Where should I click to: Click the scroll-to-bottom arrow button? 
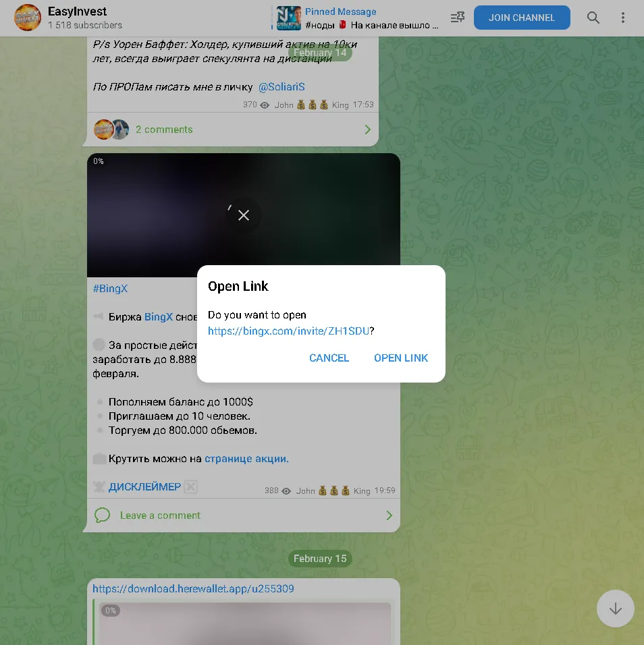point(615,609)
